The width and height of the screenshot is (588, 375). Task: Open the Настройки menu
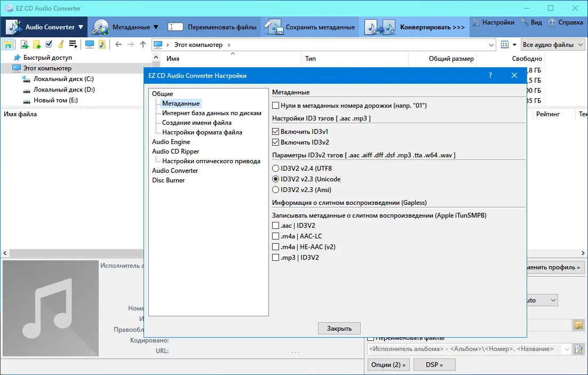point(498,22)
